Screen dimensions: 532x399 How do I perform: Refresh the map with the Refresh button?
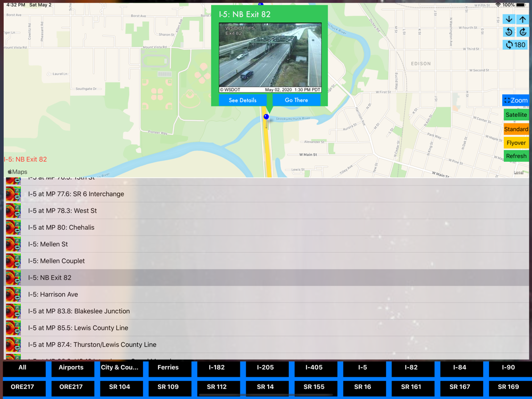coord(516,156)
